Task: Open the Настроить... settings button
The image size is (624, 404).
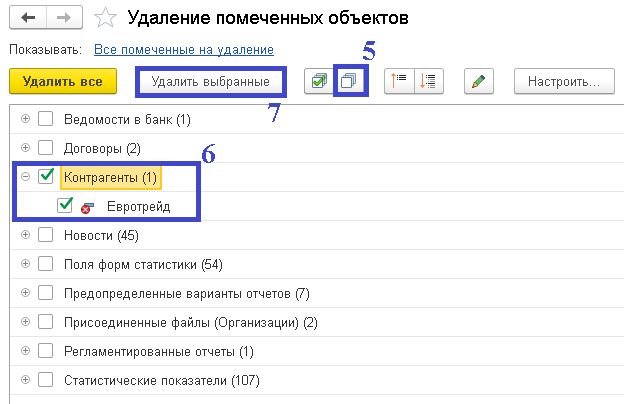Action: tap(564, 81)
